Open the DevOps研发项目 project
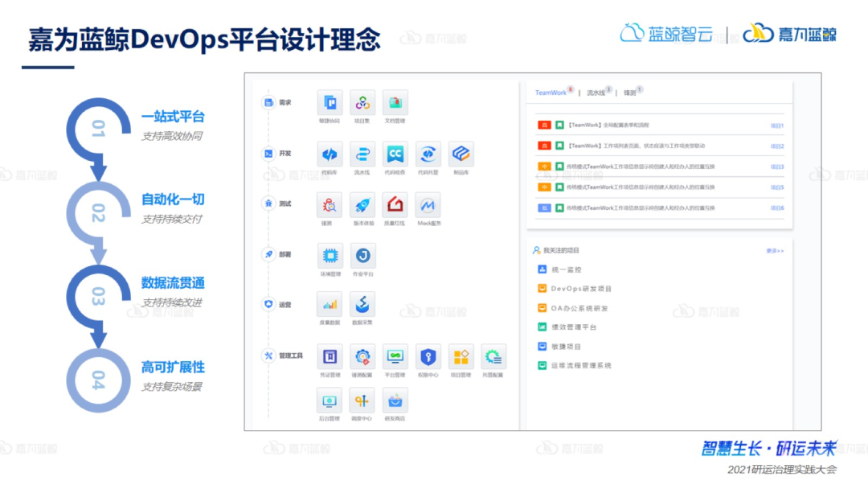Screen dimensions: 868x489 tap(581, 289)
